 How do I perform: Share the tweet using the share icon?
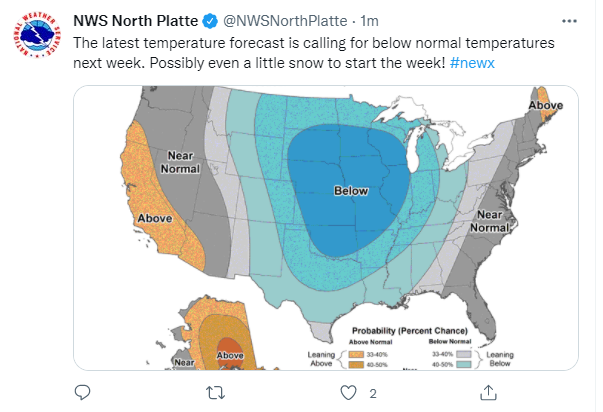pos(490,391)
